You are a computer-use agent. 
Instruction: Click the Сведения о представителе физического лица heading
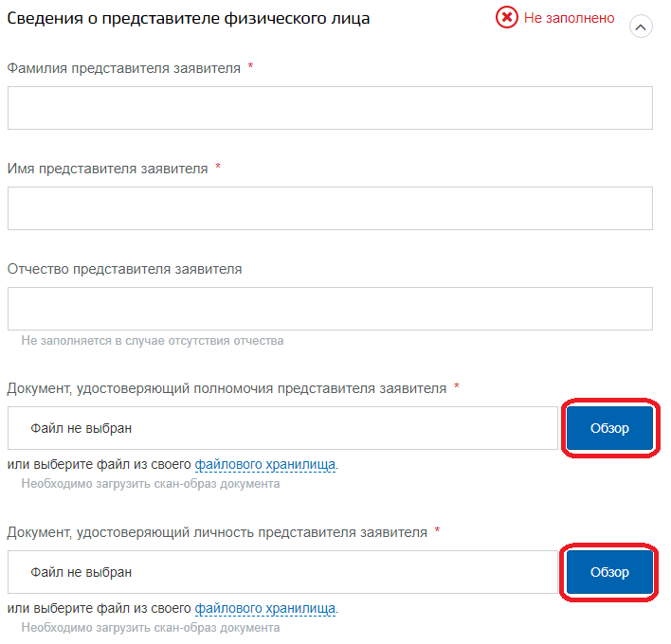click(189, 19)
